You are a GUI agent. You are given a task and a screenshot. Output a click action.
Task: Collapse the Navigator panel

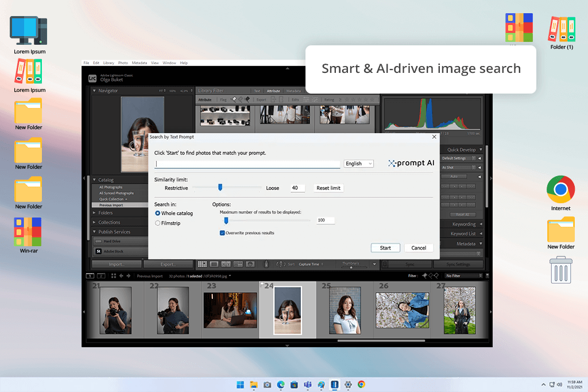tap(94, 90)
